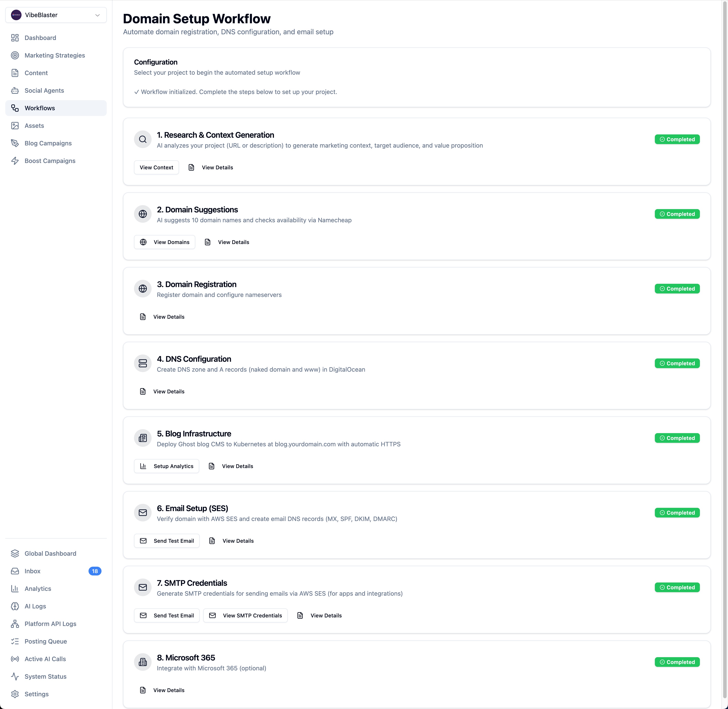This screenshot has height=709, width=728.
Task: Click the magnifier icon on Research step
Action: click(x=143, y=139)
